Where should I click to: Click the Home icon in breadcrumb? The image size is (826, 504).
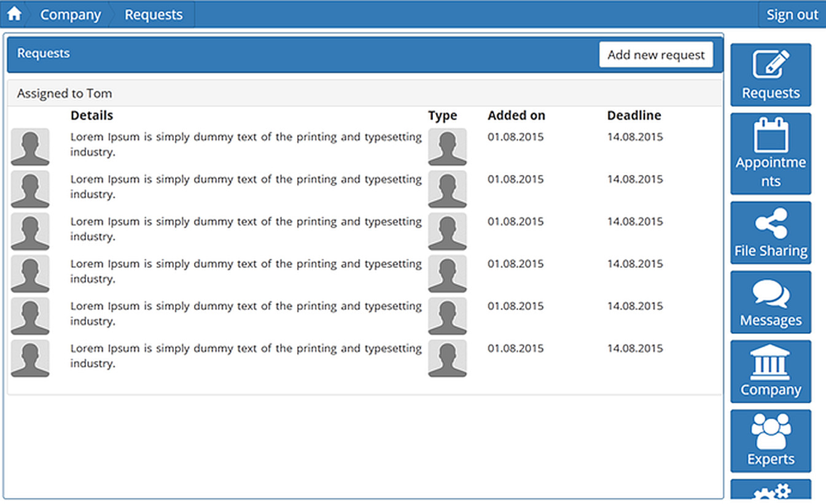[14, 14]
